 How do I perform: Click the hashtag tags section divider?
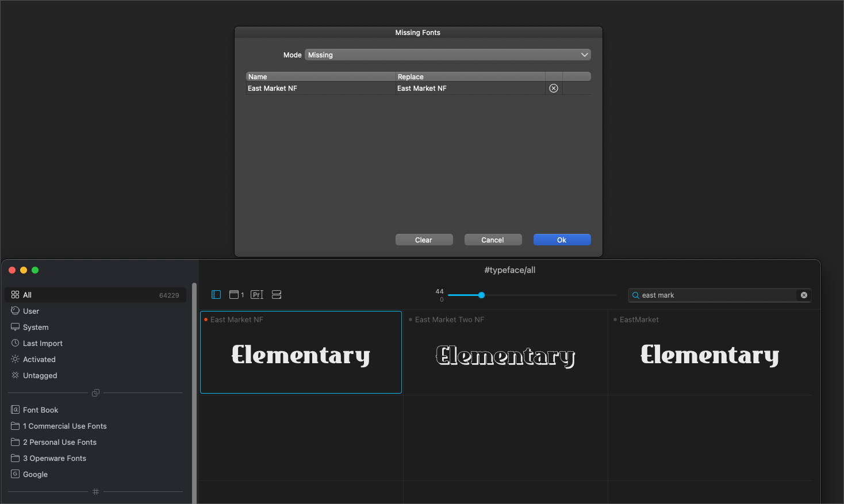point(96,492)
